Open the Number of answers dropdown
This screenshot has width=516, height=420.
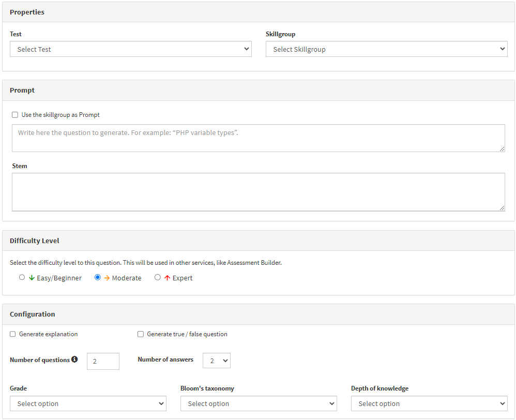pos(217,361)
